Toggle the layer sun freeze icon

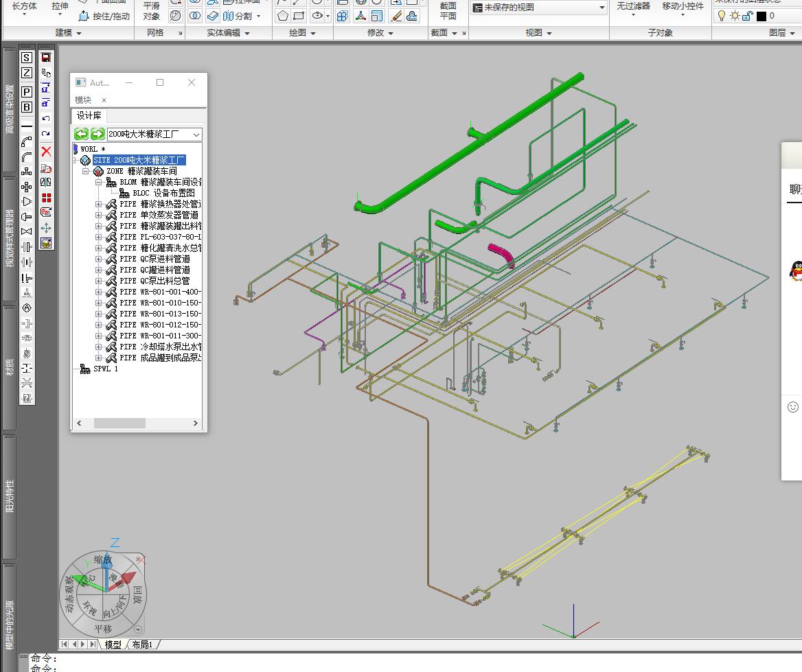click(x=735, y=16)
